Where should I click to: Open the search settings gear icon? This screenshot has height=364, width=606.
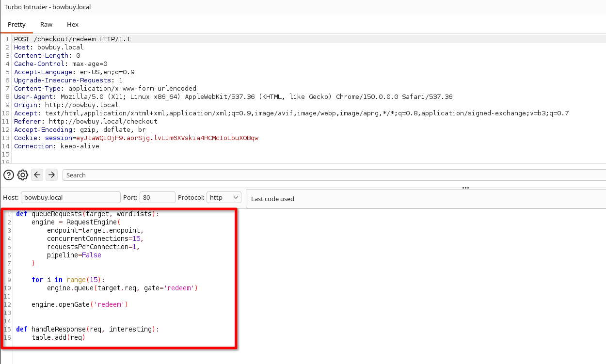[x=23, y=175]
